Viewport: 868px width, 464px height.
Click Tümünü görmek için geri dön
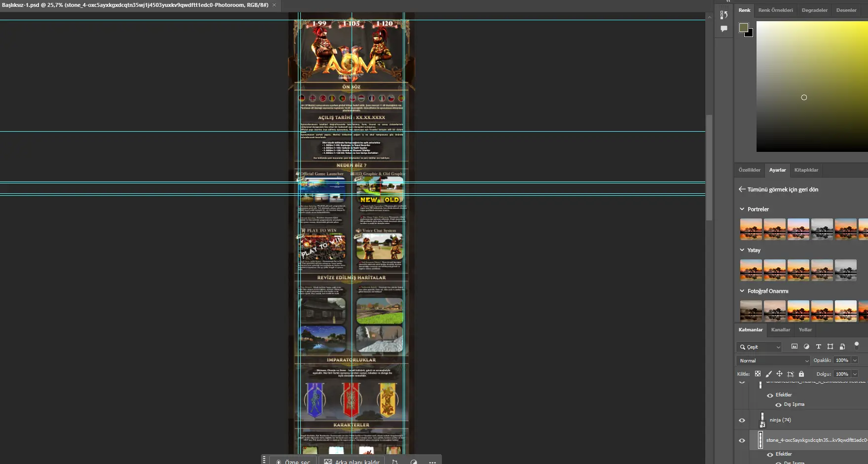tap(782, 189)
